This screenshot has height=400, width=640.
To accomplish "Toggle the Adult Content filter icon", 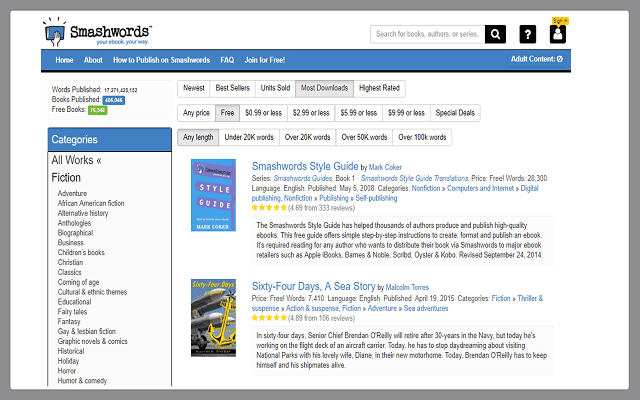I will (x=560, y=59).
